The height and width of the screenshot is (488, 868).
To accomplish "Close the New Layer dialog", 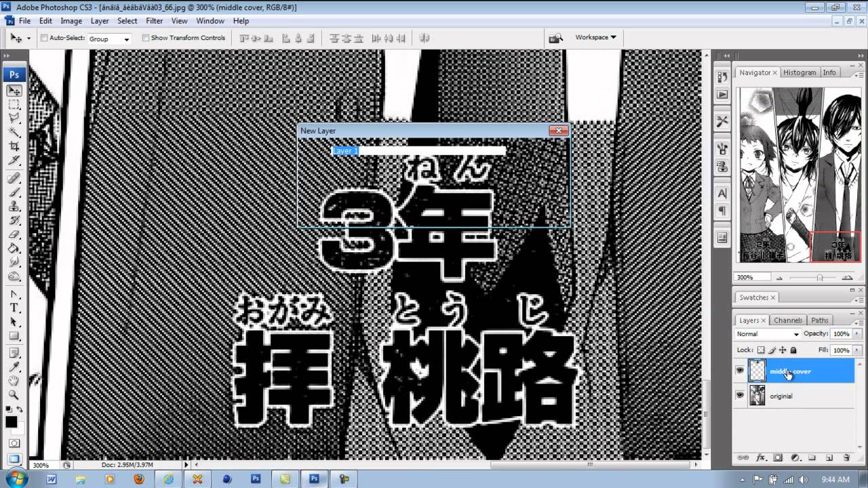I will click(558, 131).
